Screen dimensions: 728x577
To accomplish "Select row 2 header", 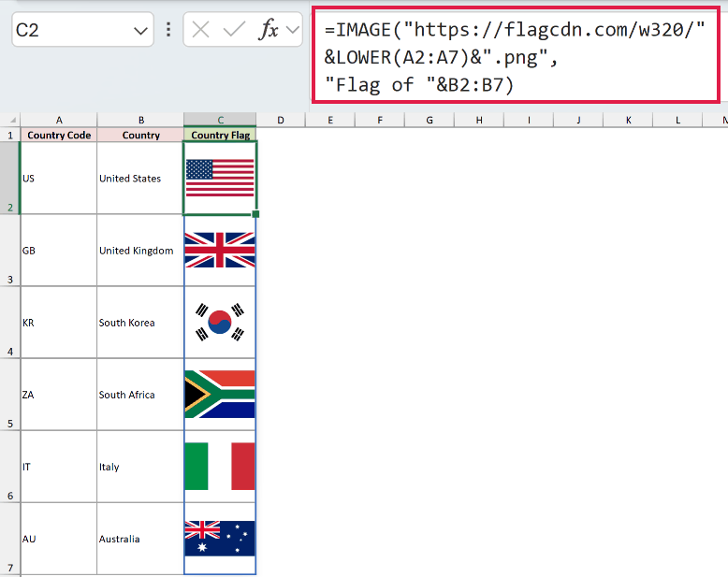I will 10,178.
